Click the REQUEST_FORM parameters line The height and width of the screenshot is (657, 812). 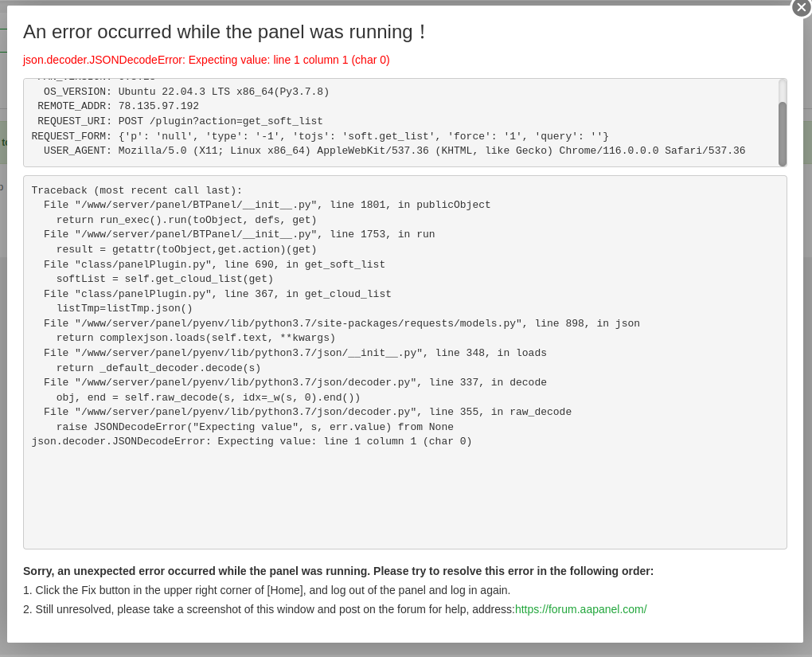320,136
